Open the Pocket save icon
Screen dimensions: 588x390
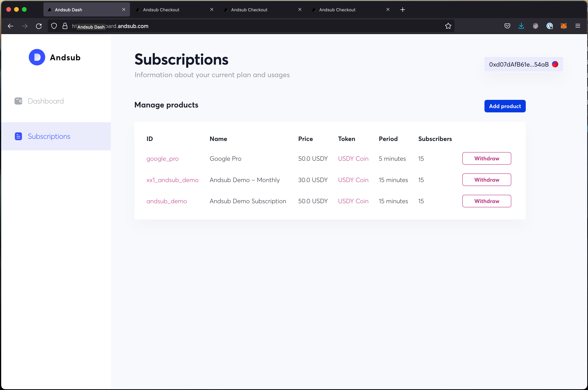point(507,26)
